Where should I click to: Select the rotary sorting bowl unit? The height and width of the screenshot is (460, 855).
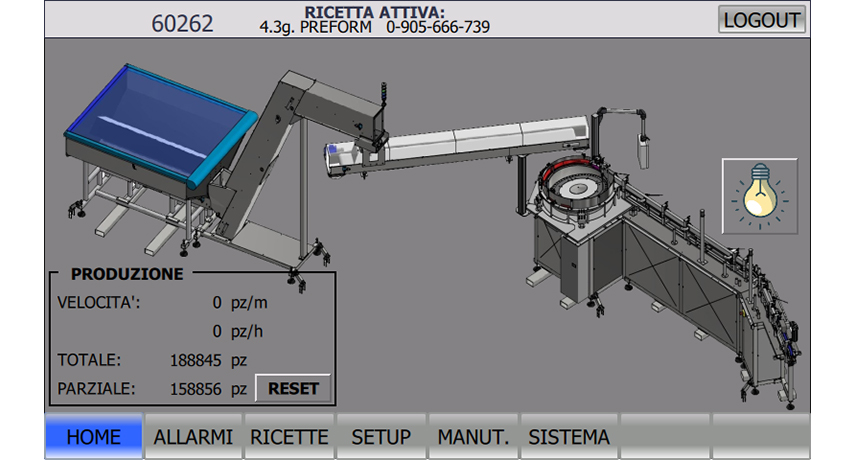coord(578,191)
